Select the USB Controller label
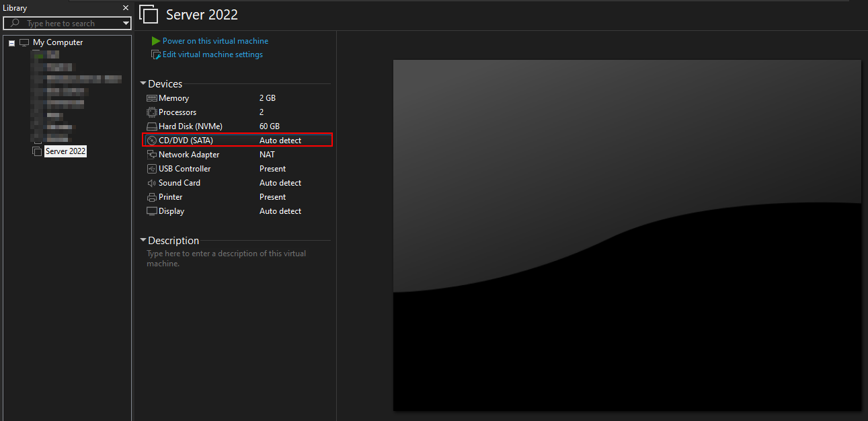The height and width of the screenshot is (421, 868). 185,169
